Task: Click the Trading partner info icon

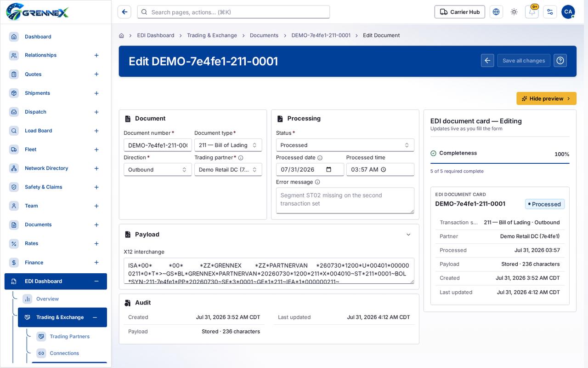Action: pos(241,157)
